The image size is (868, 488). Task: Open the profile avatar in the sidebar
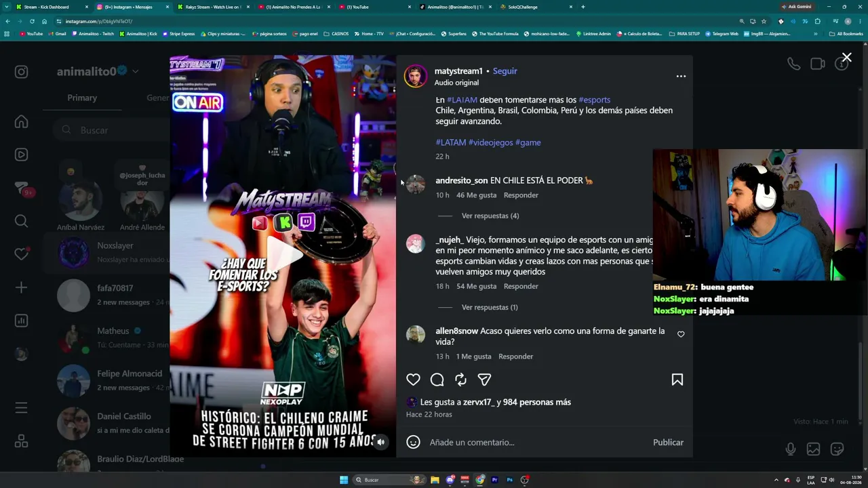click(x=22, y=354)
